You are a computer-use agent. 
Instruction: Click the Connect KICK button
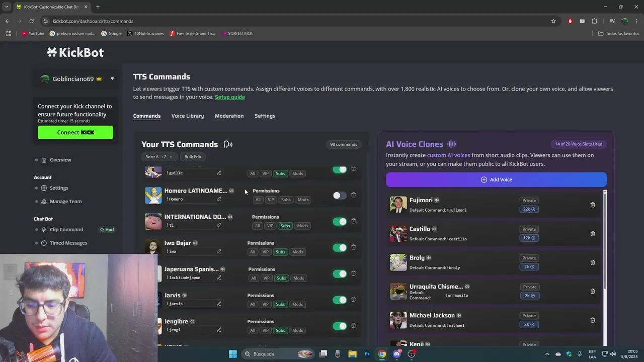click(75, 132)
